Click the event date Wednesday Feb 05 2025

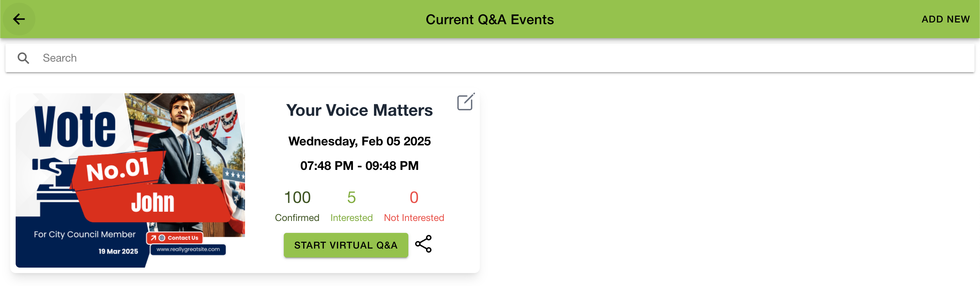click(x=360, y=141)
